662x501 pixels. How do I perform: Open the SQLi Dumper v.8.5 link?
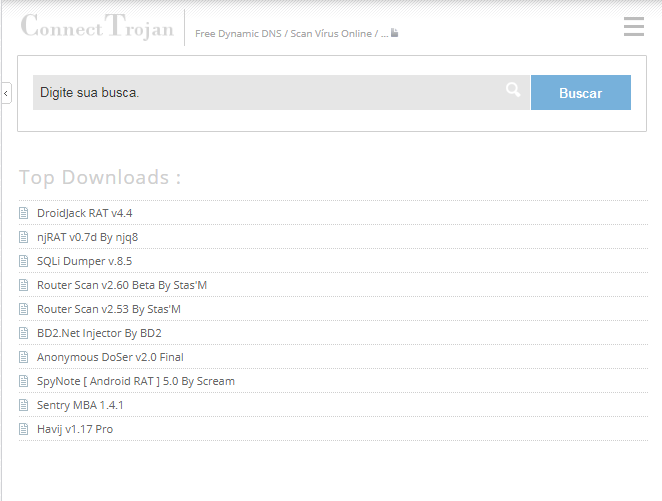(x=84, y=261)
